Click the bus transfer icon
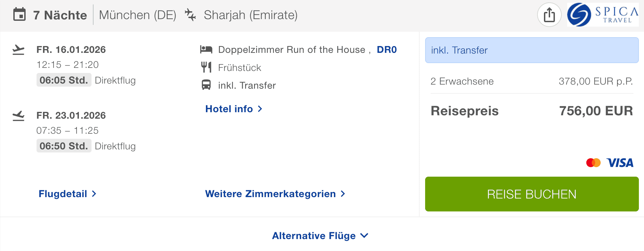This screenshot has width=644, height=251. coord(206,85)
